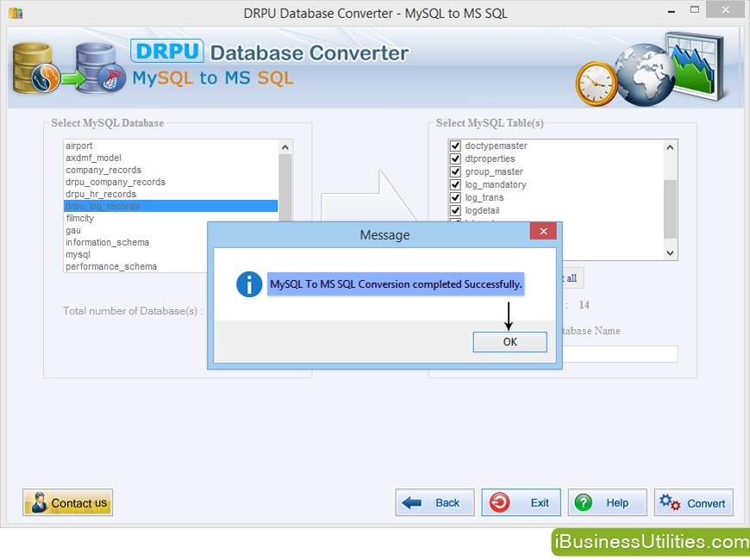Uncheck the group_master table checkbox
The height and width of the screenshot is (560, 750).
[455, 171]
